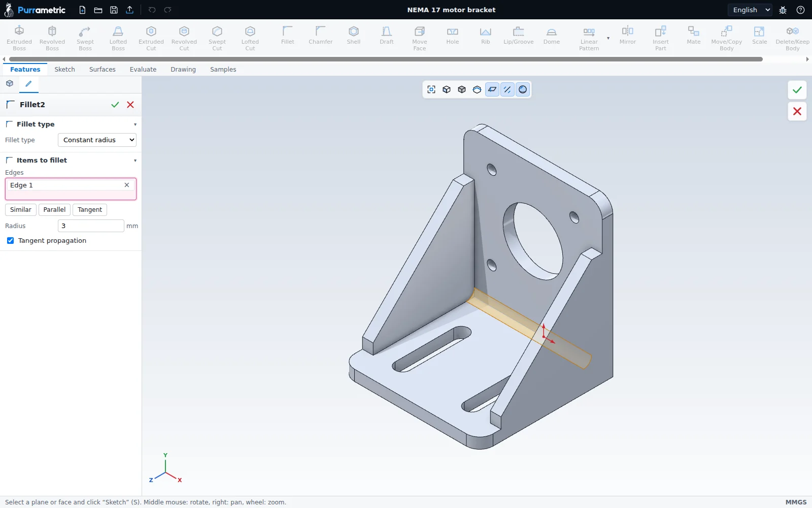Open the English language dropdown

point(751,10)
